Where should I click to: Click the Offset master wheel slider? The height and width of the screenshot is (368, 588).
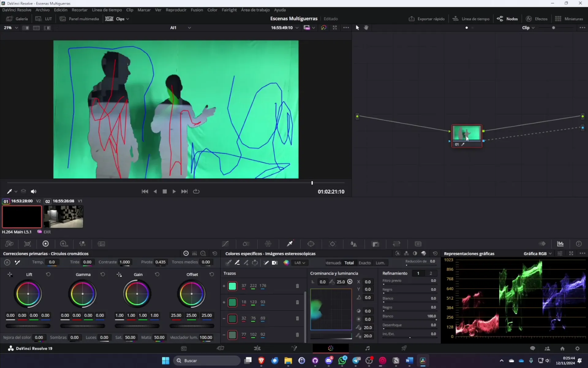[x=192, y=326]
